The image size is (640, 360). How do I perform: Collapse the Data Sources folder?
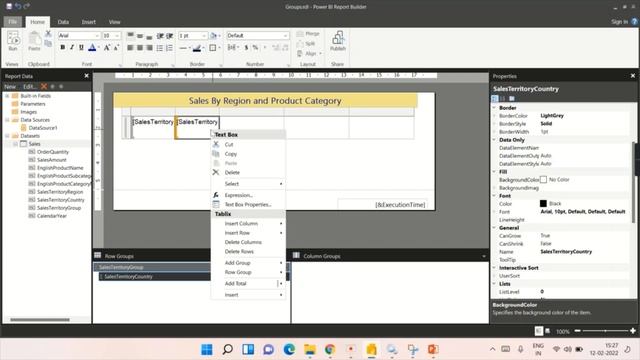tap(7, 120)
